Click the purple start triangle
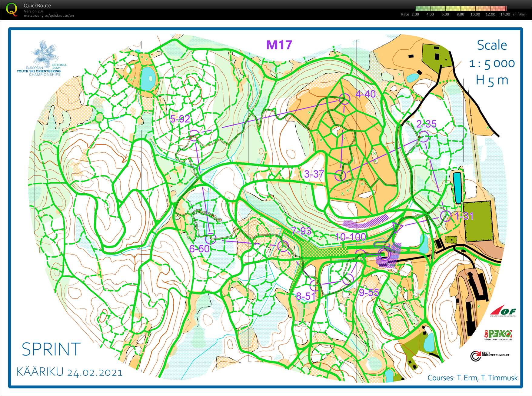 coord(397,227)
